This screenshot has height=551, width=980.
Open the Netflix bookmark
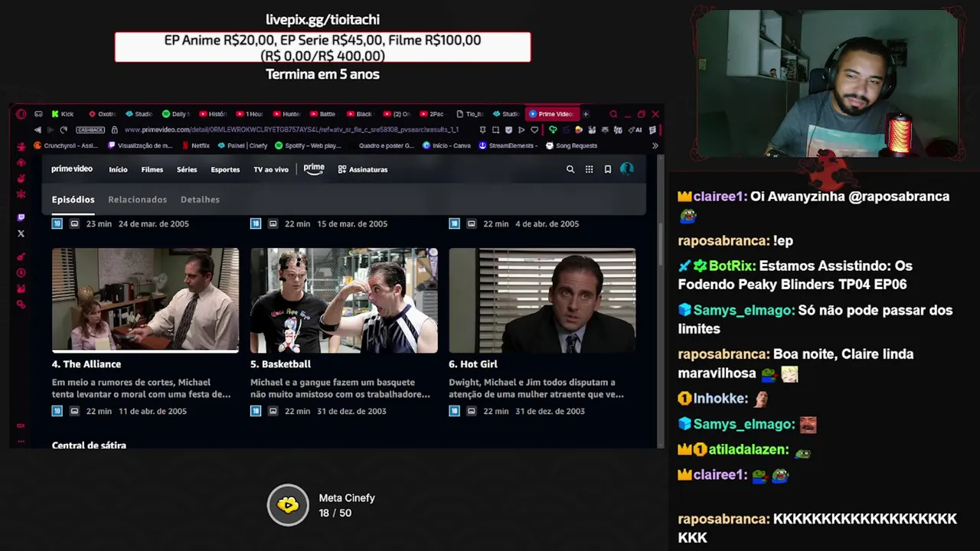(195, 145)
